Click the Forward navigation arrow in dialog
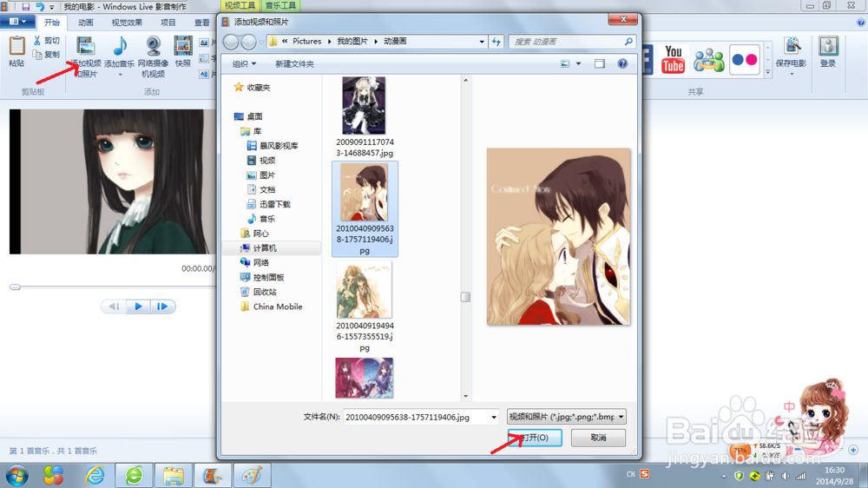This screenshot has width=868, height=488. pos(248,42)
